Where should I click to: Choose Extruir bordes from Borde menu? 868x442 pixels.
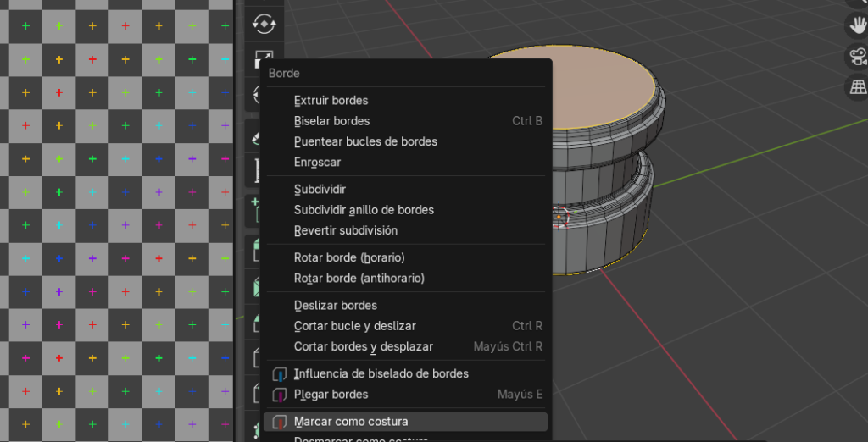point(406,100)
